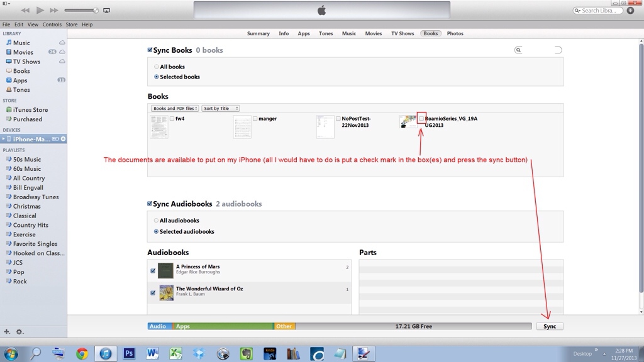Open the View menu
Image resolution: width=644 pixels, height=362 pixels.
(33, 25)
